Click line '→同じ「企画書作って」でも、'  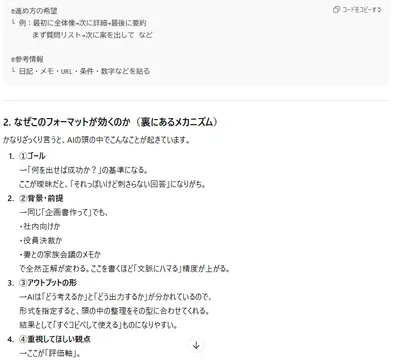click(63, 212)
